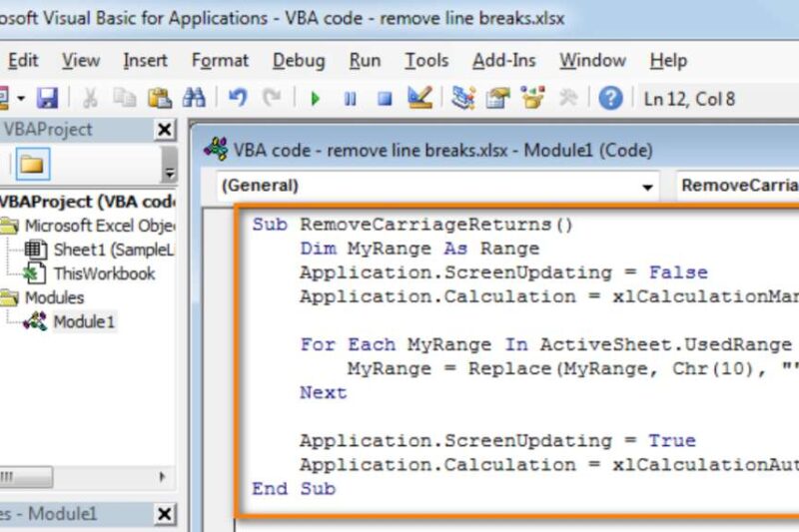Image resolution: width=799 pixels, height=532 pixels.
Task: Click the Cut scissors icon
Action: coord(90,98)
